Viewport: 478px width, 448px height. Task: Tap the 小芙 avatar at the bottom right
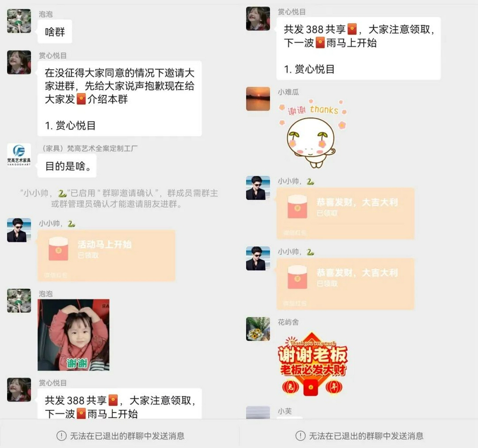(258, 412)
